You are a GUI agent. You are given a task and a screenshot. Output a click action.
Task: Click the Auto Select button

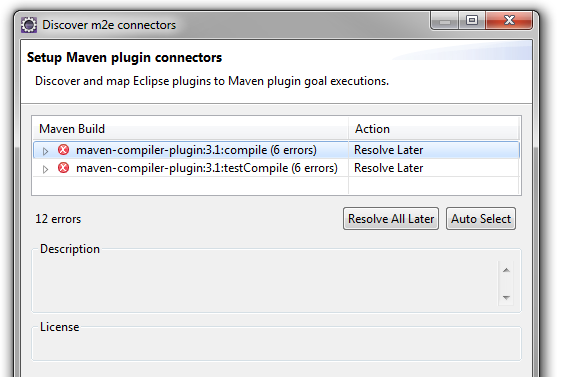480,219
